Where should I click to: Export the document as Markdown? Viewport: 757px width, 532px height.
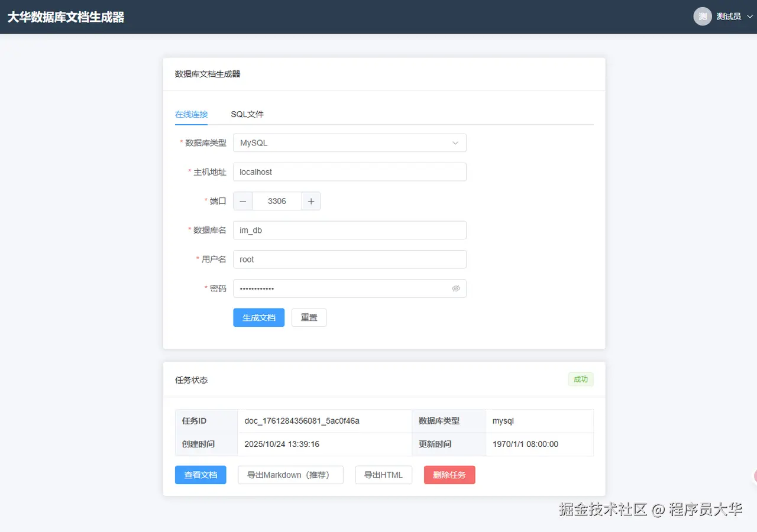290,475
